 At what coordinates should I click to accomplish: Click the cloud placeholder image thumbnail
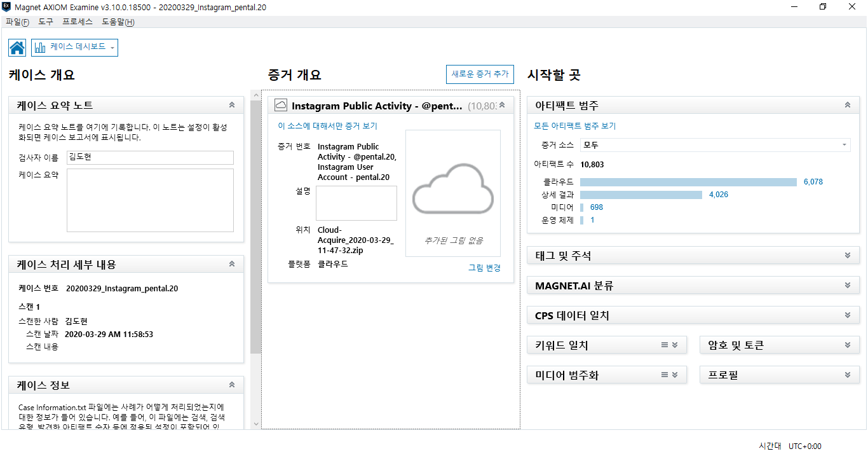tap(453, 193)
